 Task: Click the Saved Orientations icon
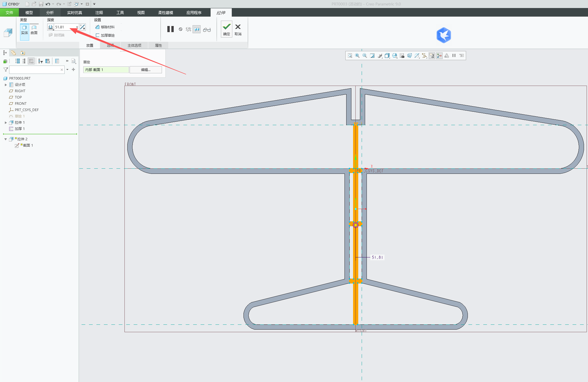tap(395, 56)
